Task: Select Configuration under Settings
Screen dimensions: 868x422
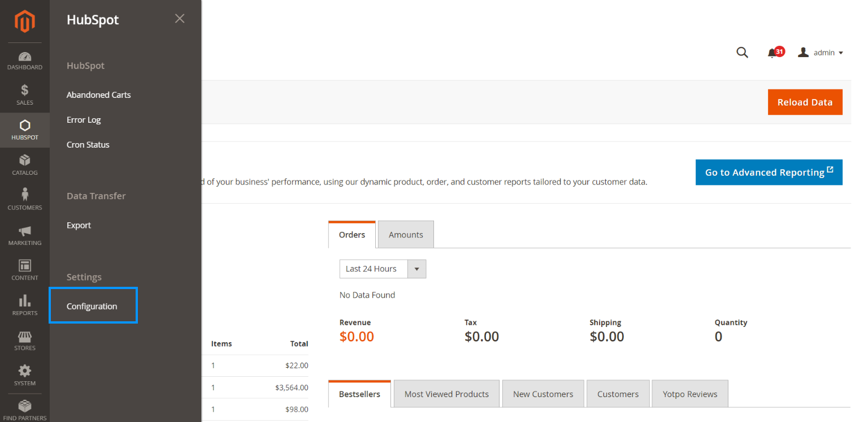Action: coord(92,306)
